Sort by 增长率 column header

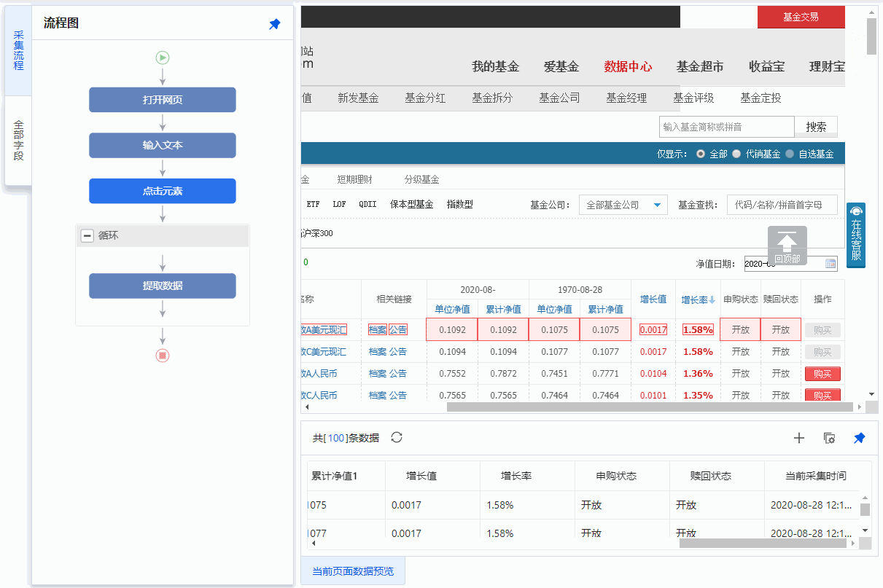pos(698,299)
